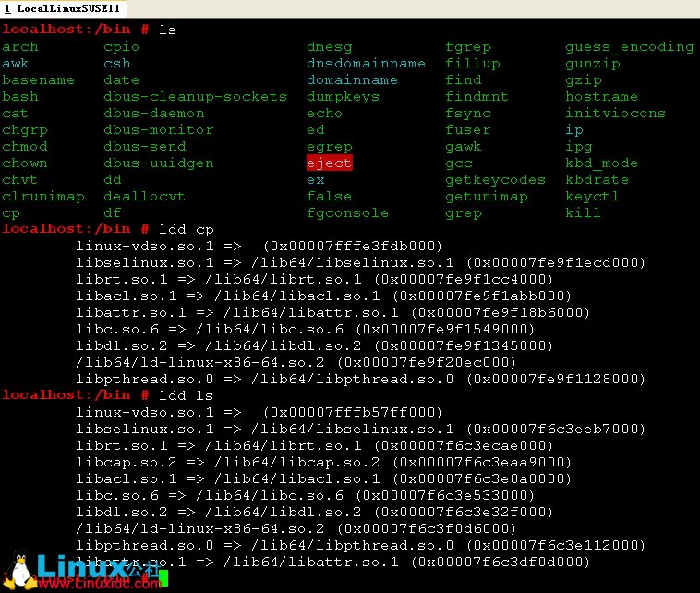
Task: Click the kill file name
Action: 583,213
